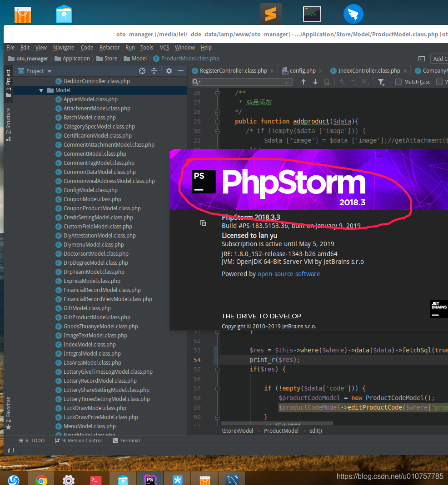Open the system settings gear in taskbar
The width and height of the screenshot is (448, 485).
68,480
